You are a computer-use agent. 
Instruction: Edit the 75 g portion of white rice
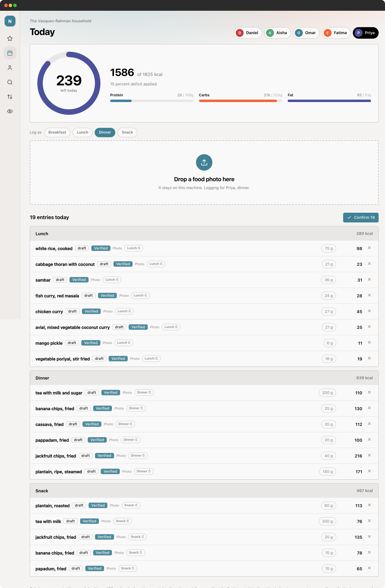click(329, 249)
